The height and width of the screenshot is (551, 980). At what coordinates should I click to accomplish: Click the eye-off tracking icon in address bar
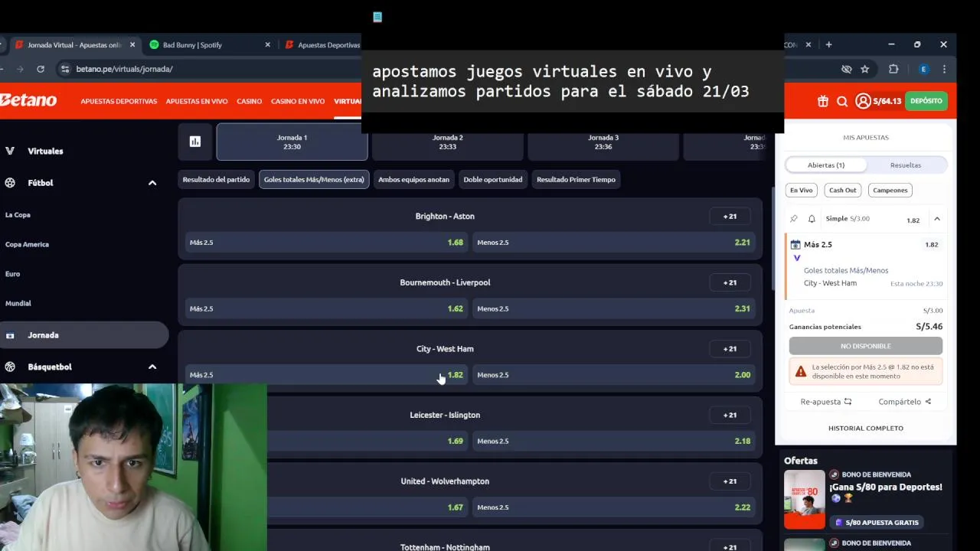coord(846,69)
